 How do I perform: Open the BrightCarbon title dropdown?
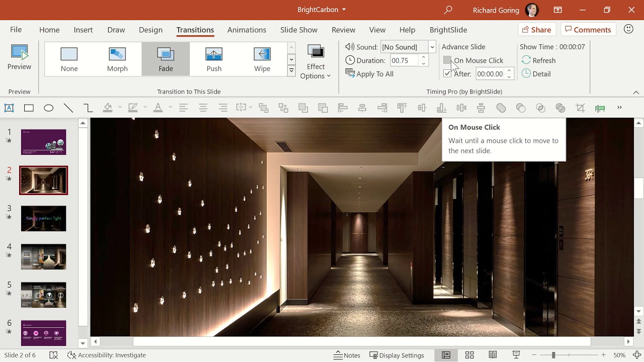click(344, 10)
